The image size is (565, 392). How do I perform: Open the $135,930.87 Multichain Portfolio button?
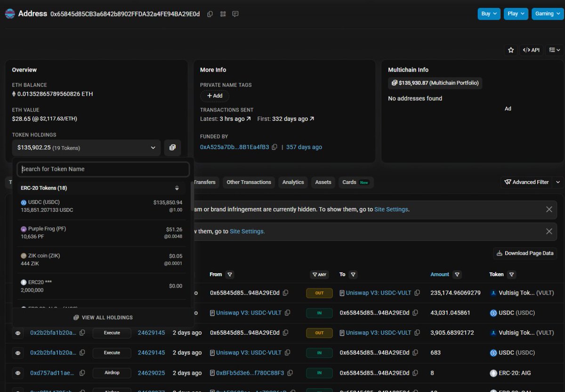point(435,83)
